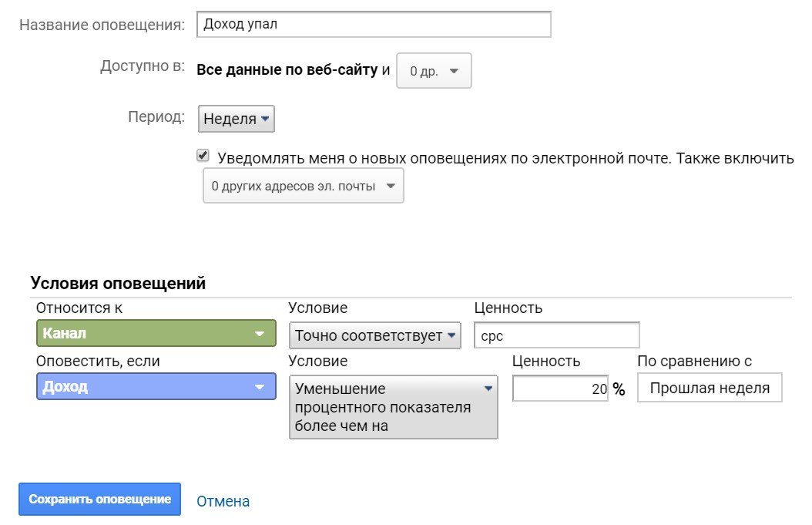Image resolution: width=812 pixels, height=525 pixels.
Task: Click the "Сохранить оповещение" button
Action: point(99,499)
